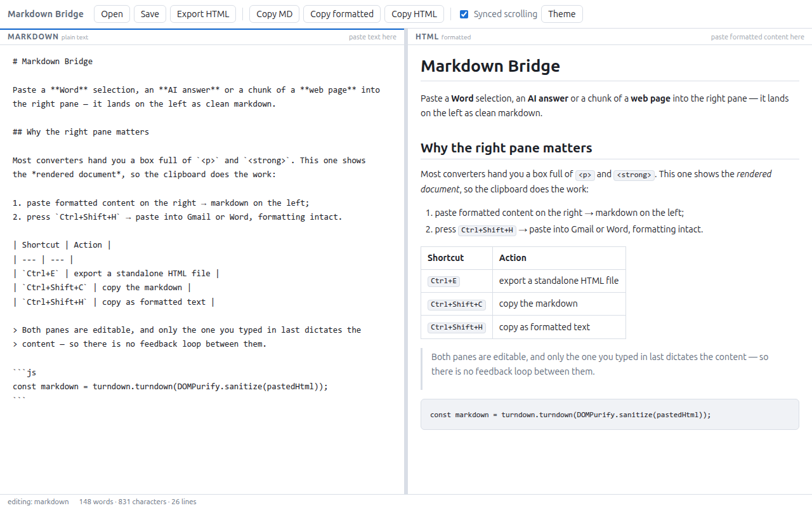Click the 'const markdown' line in markdown pane
Screen dimensions: 812x508
point(170,386)
